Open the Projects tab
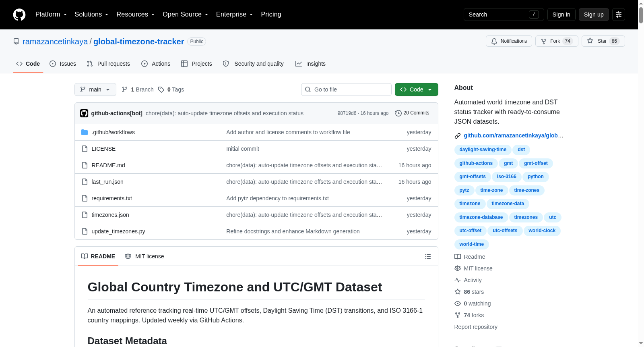Image resolution: width=644 pixels, height=347 pixels. click(196, 64)
